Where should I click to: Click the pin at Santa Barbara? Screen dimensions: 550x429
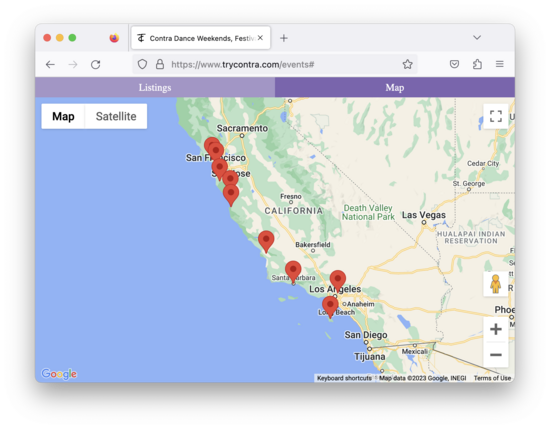click(293, 272)
